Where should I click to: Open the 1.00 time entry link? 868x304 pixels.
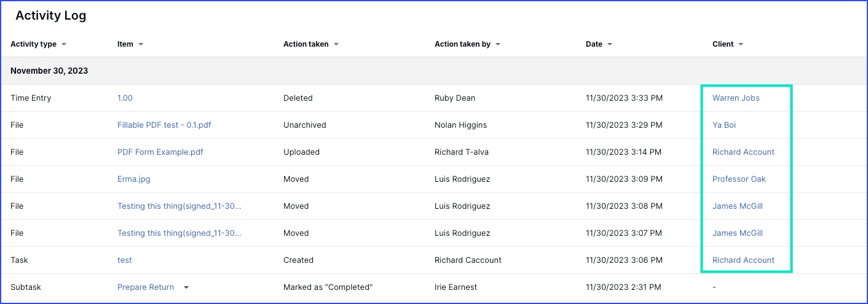click(125, 98)
